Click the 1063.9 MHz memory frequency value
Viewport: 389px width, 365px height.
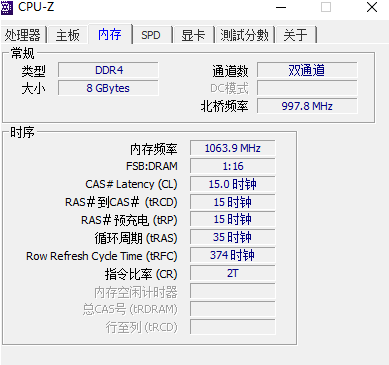coord(233,148)
